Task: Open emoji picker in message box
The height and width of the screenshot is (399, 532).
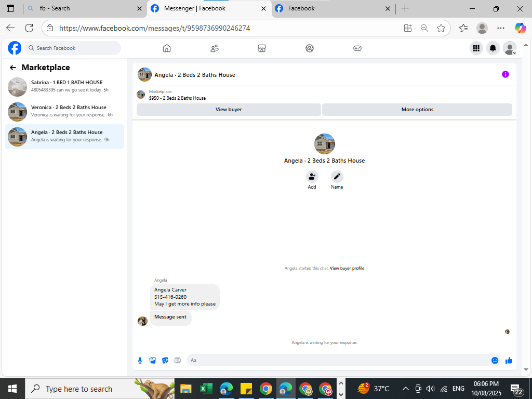Action: [495, 361]
